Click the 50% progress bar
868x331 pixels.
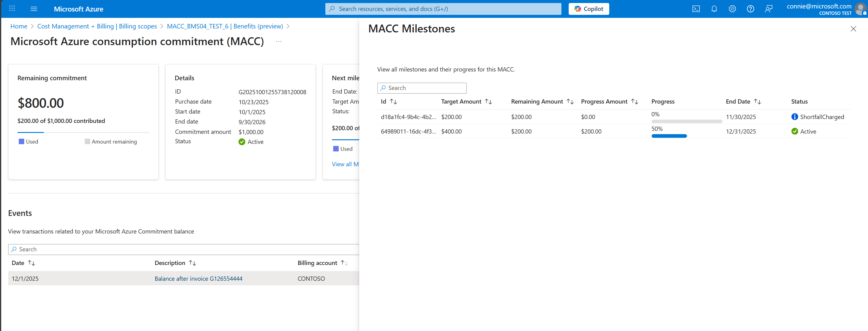[669, 136]
